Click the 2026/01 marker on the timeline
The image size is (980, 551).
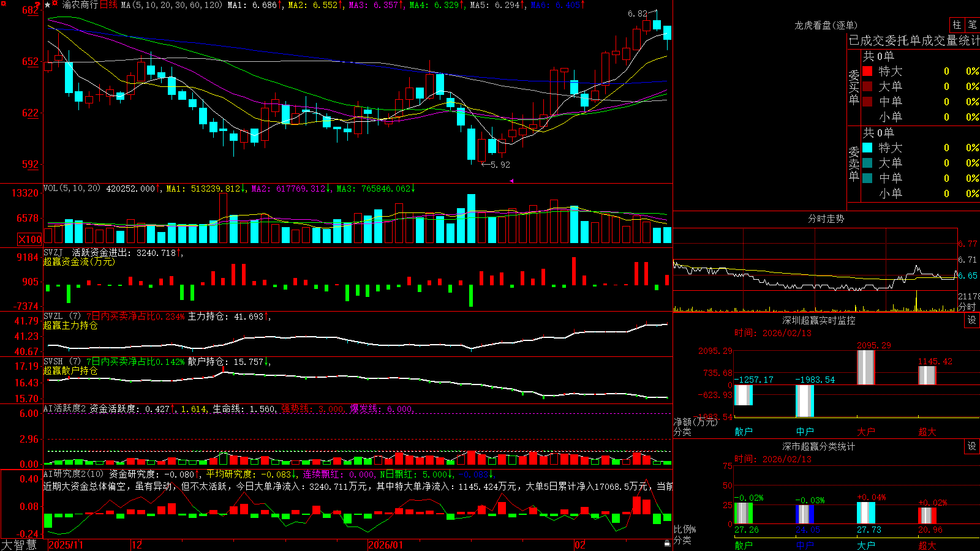[x=386, y=545]
